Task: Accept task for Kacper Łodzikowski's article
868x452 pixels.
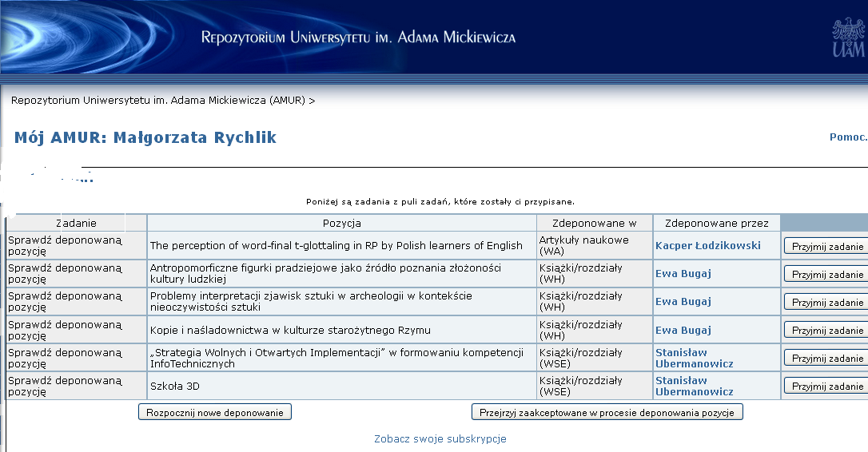Action: 826,246
